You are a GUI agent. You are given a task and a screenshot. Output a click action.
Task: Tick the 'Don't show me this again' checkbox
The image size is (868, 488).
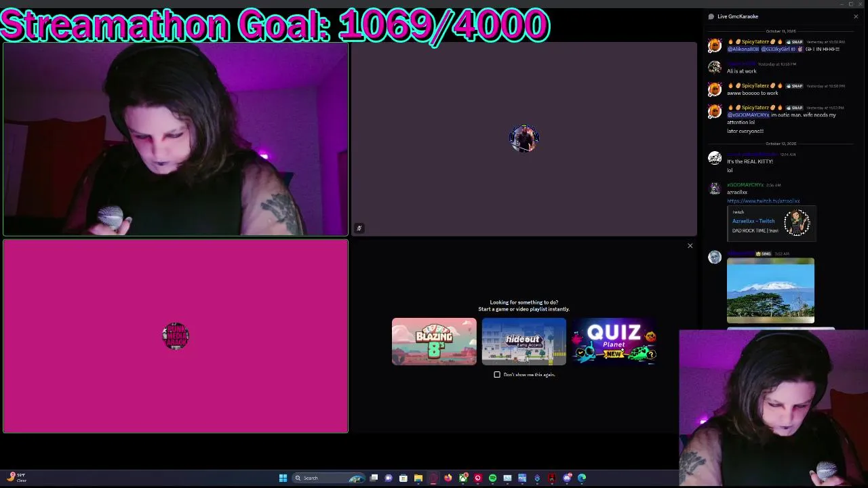pos(497,374)
